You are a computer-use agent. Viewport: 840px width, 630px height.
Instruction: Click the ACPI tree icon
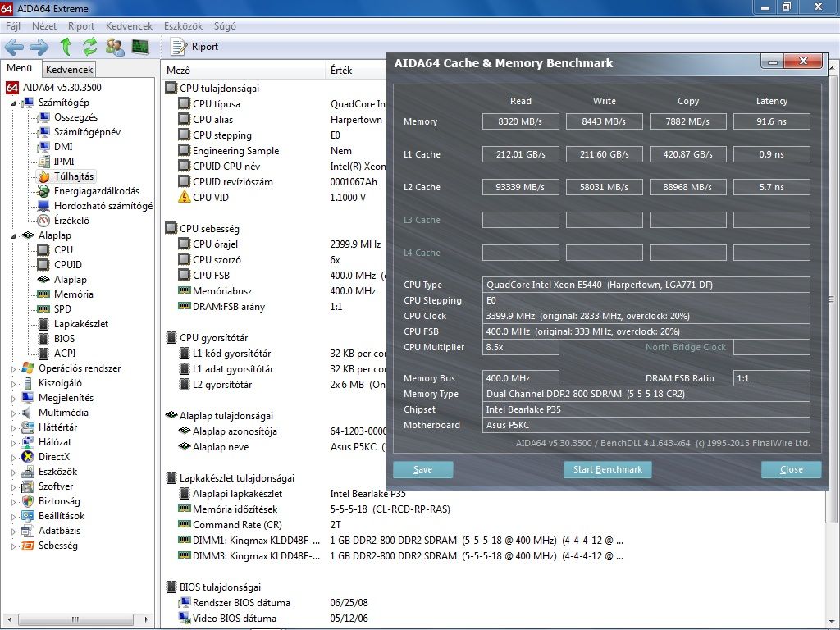(44, 353)
